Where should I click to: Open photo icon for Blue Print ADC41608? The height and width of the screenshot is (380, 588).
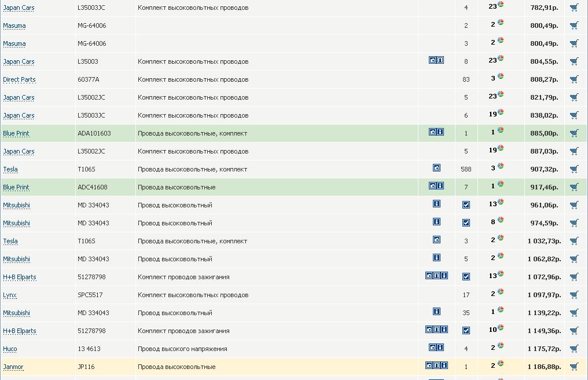coord(433,186)
